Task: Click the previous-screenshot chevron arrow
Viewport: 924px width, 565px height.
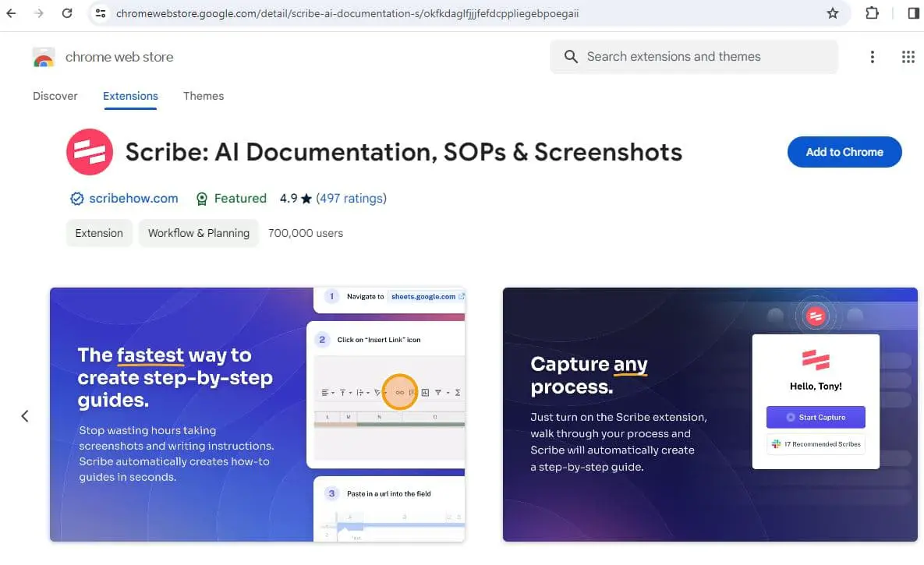Action: 24,415
